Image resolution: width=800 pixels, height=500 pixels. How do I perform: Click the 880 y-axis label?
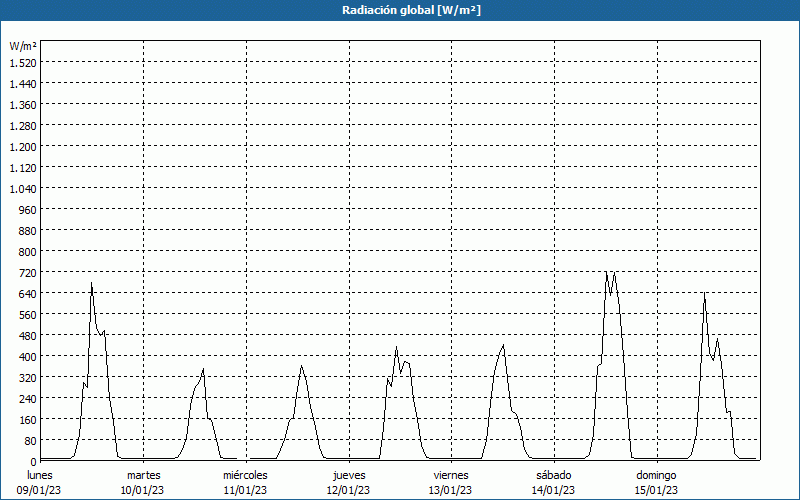pos(29,231)
